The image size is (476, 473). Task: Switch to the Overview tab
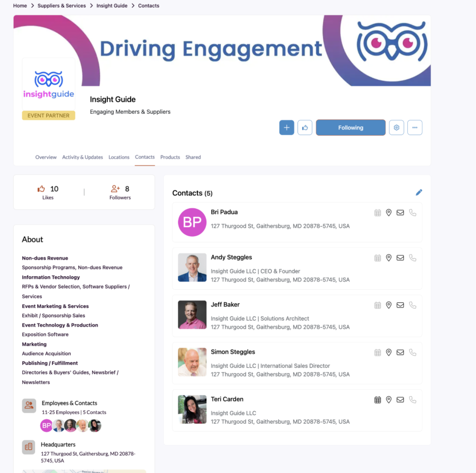point(46,157)
